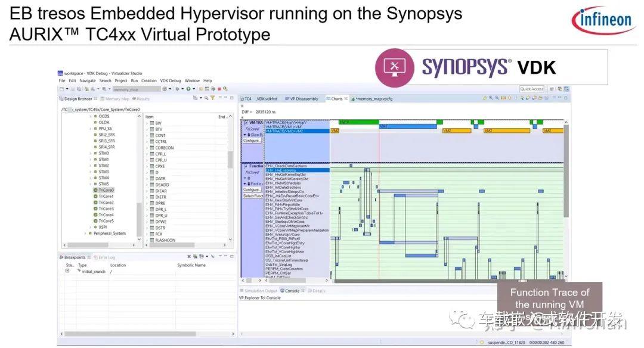Click the Quick Access field
The height and width of the screenshot is (348, 644).
(532, 89)
